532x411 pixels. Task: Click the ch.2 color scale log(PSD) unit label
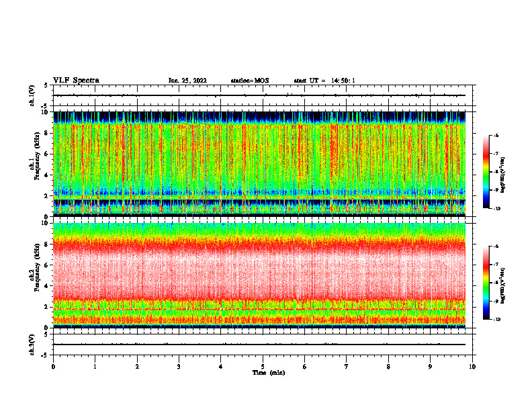503,285
